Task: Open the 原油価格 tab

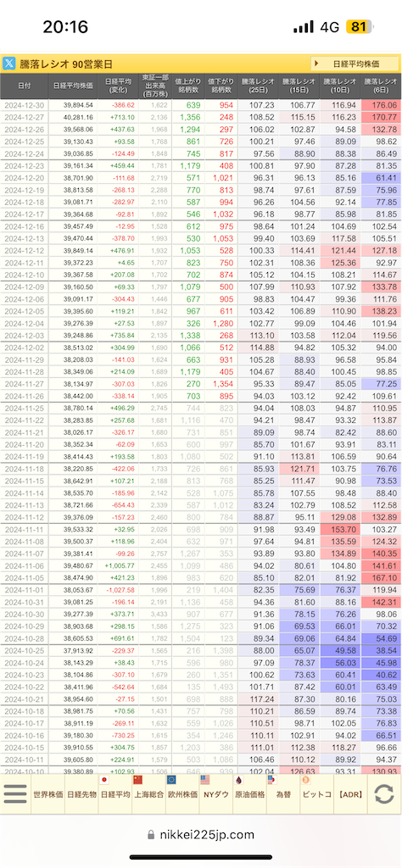Action: 249,793
